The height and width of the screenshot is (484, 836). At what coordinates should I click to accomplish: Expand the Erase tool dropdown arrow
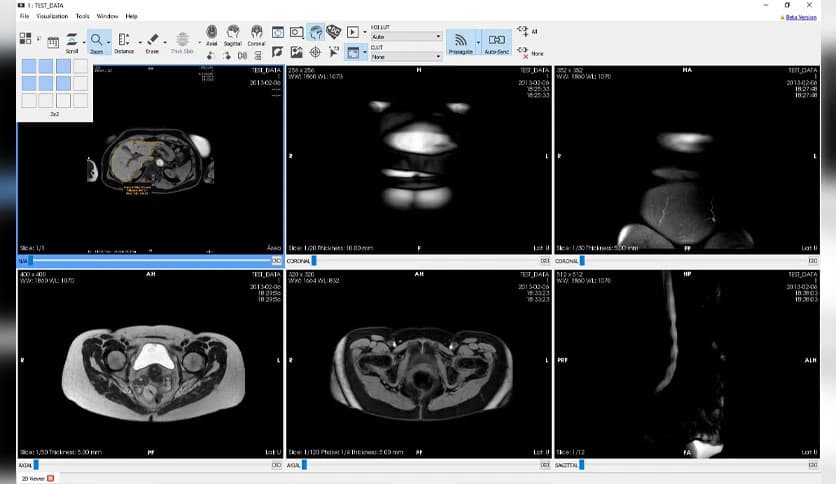(165, 43)
